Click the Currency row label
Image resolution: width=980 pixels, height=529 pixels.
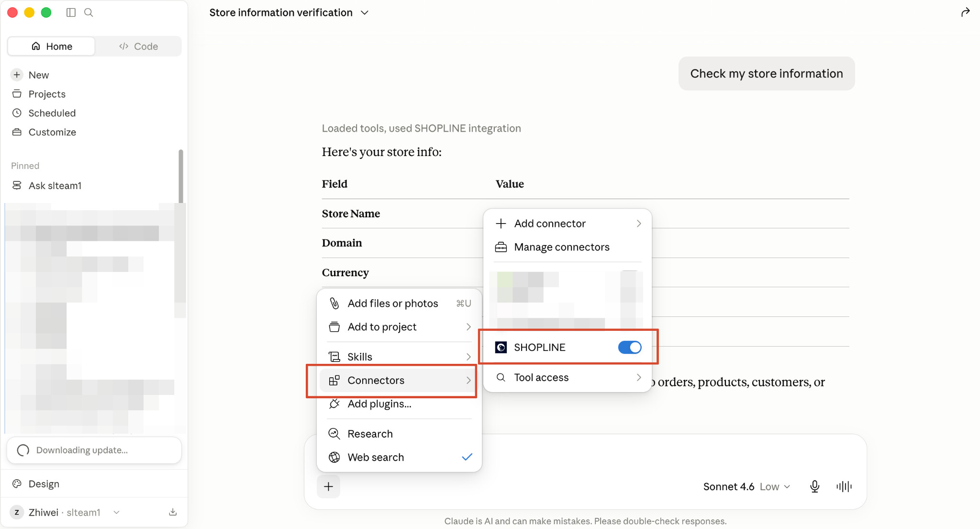pos(345,273)
